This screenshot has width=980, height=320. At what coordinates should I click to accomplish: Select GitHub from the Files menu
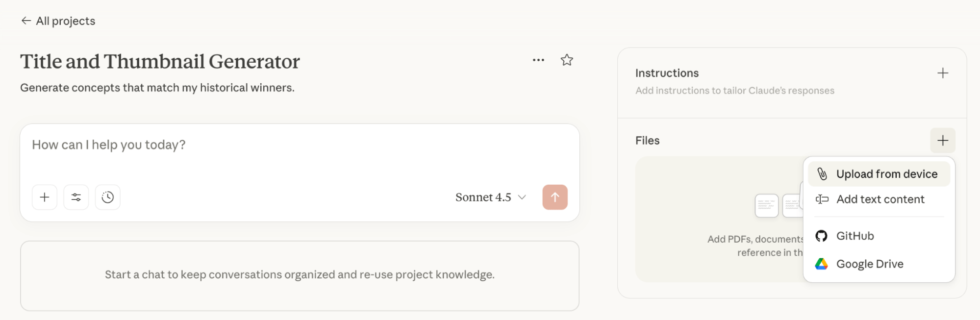(854, 236)
